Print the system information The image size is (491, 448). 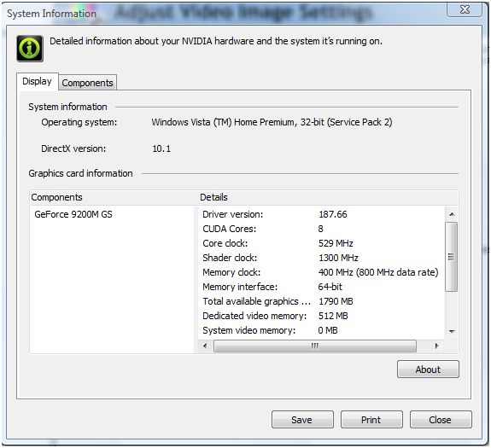click(x=371, y=420)
